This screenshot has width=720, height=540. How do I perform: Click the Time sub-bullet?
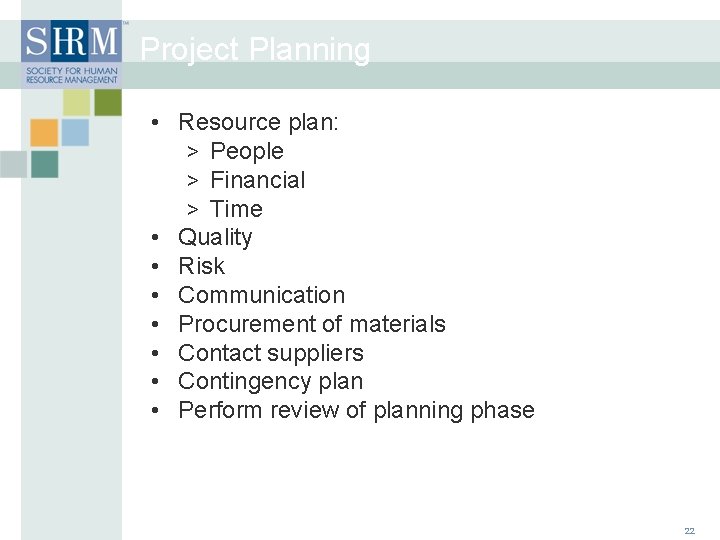tap(236, 209)
